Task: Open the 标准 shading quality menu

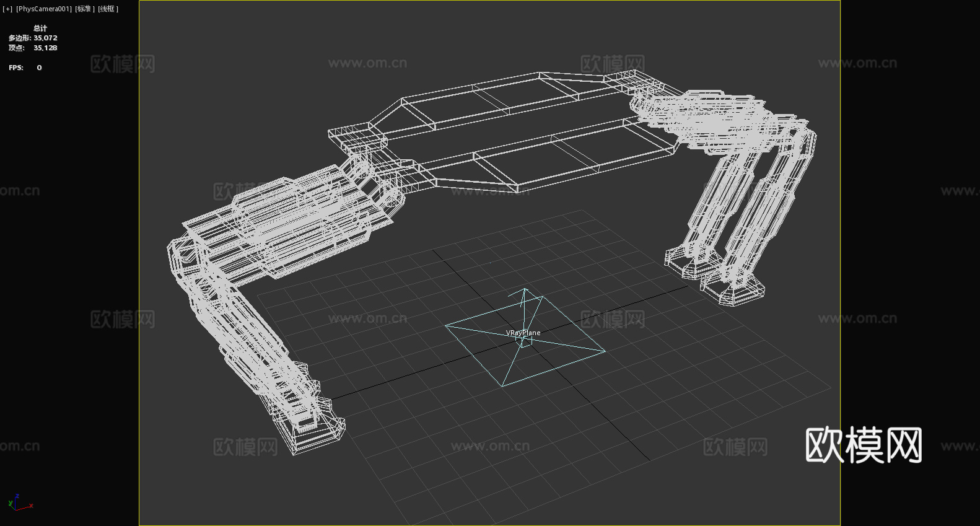Action: [x=85, y=9]
